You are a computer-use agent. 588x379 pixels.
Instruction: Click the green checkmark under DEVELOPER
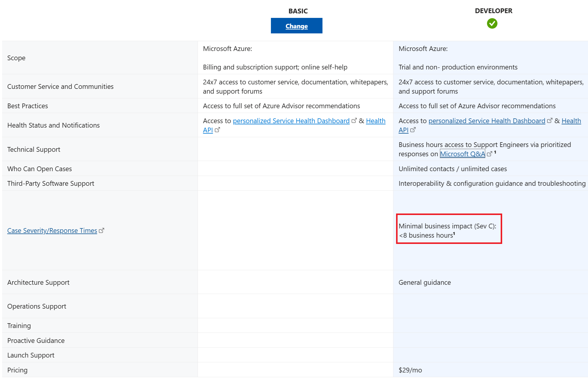[x=492, y=24]
